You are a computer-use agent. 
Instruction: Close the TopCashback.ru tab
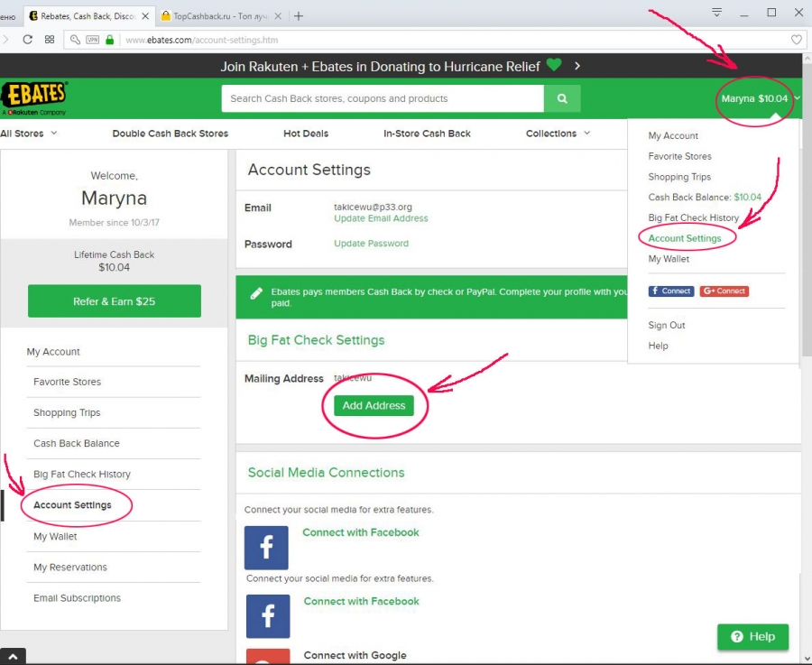278,16
